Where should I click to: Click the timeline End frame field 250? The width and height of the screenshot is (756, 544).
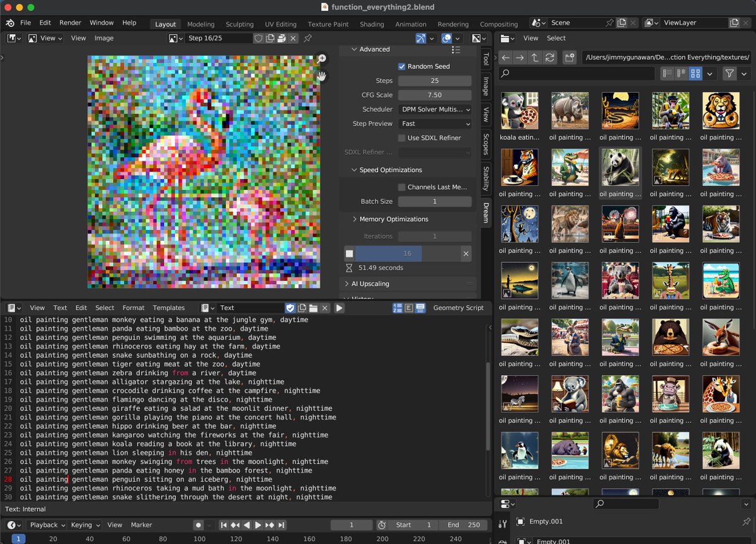(x=464, y=525)
